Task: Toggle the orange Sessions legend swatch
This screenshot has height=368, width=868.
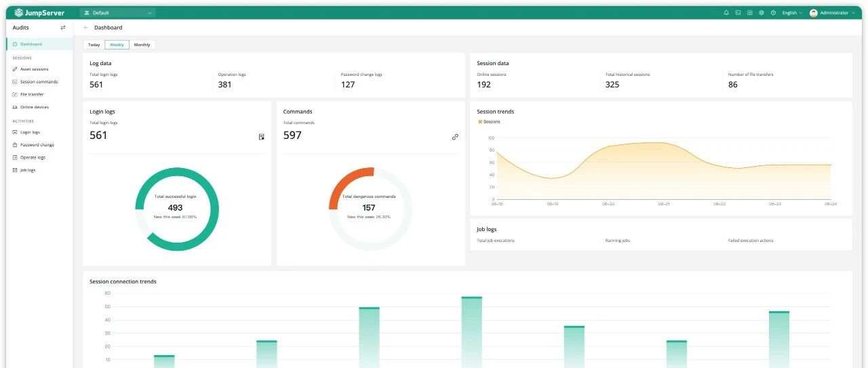Action: tap(480, 122)
